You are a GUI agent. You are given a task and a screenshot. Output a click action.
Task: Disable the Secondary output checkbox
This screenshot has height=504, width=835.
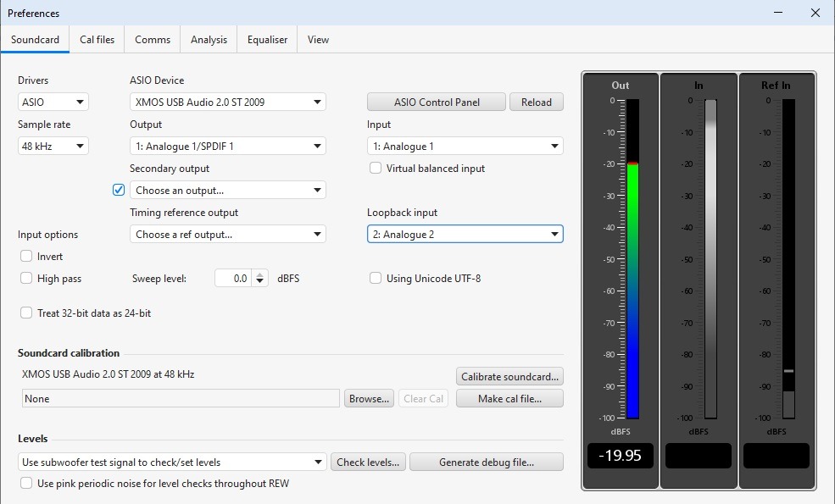tap(119, 190)
